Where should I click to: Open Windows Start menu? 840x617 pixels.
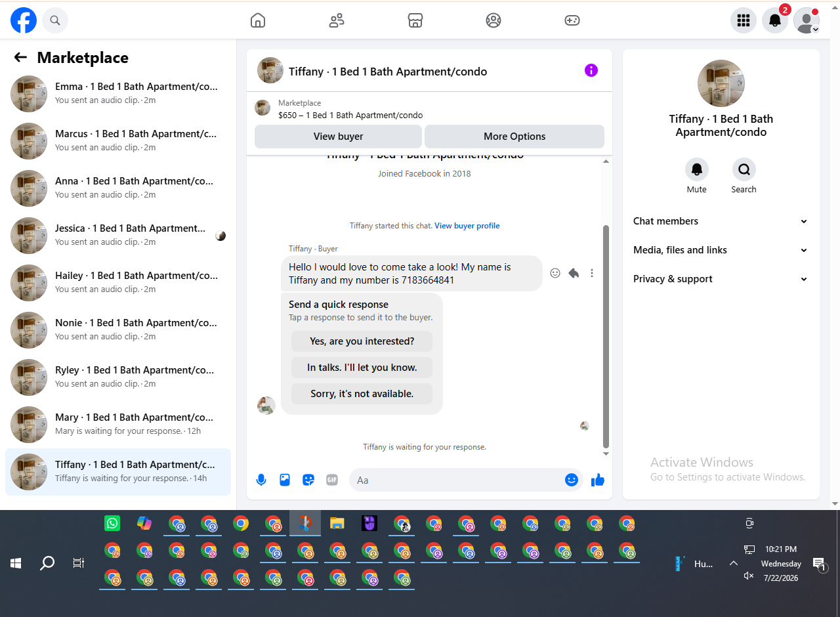16,563
